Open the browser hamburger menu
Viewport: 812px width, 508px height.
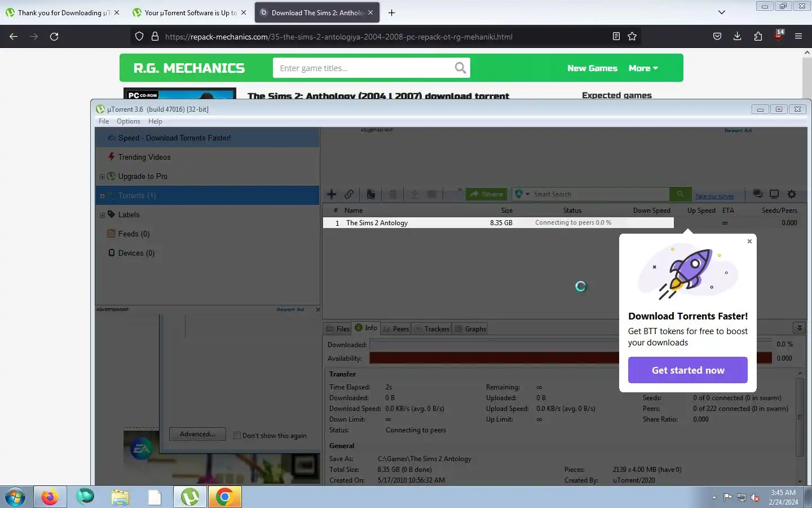pos(798,37)
